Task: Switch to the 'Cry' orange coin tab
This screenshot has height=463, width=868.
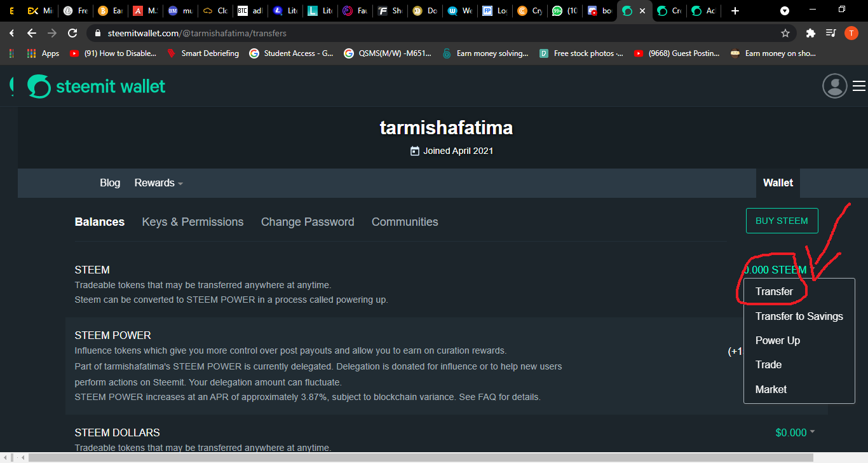Action: pos(529,11)
